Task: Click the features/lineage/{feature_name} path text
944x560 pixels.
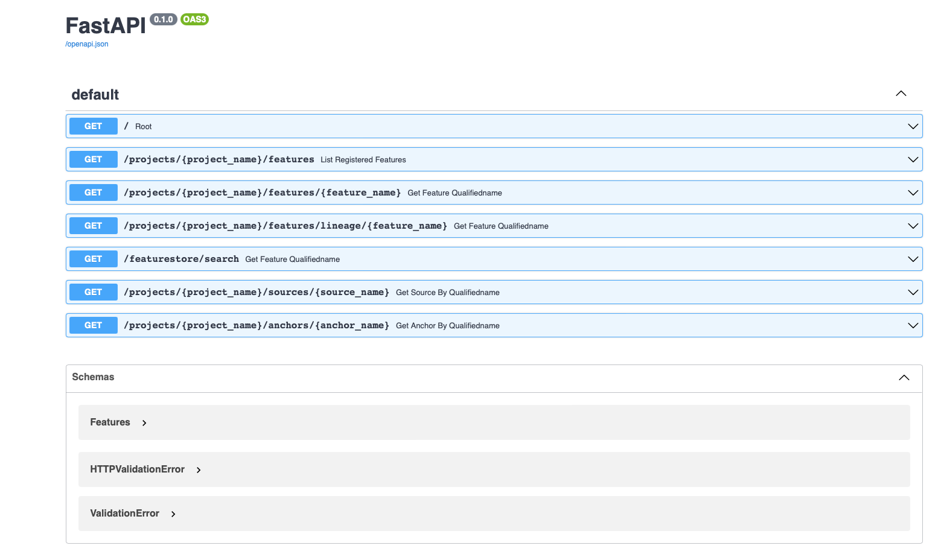Action: (285, 226)
